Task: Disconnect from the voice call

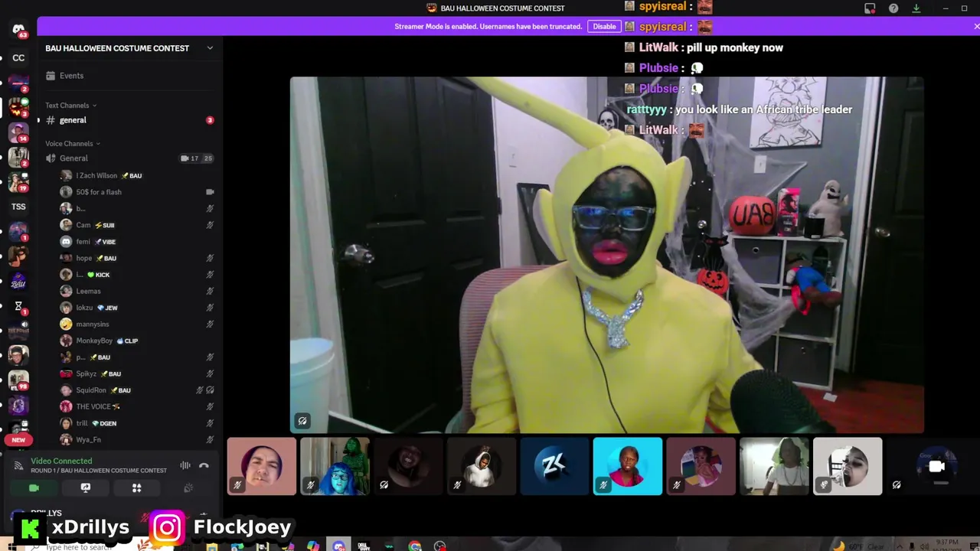Action: pyautogui.click(x=204, y=465)
